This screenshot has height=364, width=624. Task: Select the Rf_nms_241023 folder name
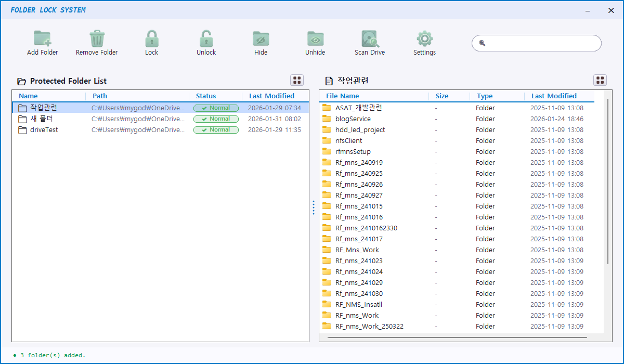[359, 261]
